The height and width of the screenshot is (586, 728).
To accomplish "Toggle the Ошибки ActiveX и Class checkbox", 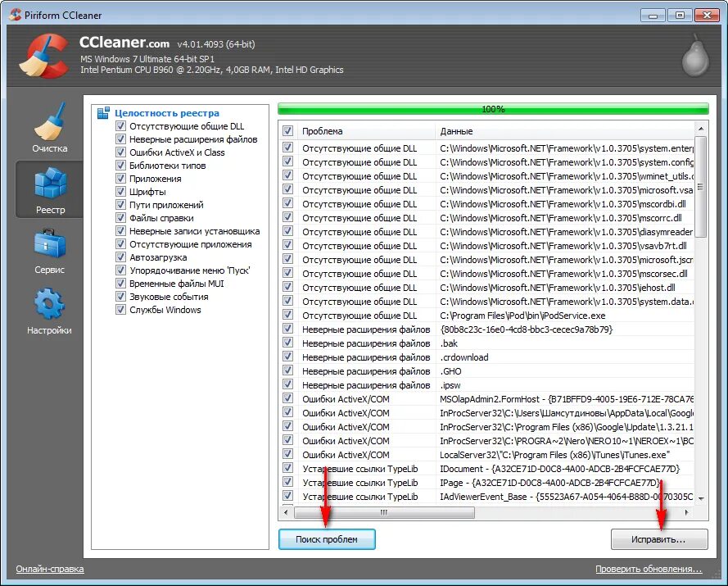I will 120,152.
